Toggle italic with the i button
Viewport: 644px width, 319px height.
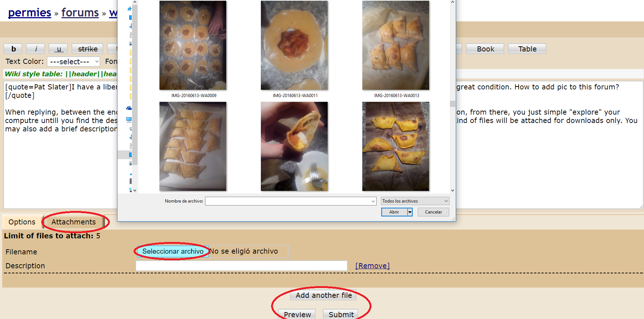pyautogui.click(x=36, y=49)
